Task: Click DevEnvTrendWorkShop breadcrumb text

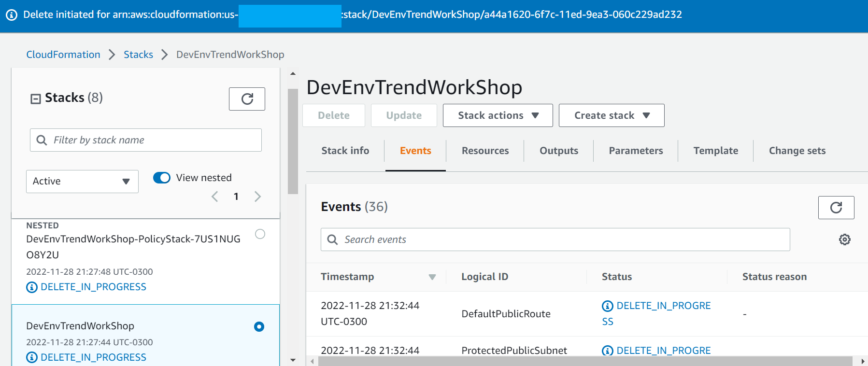Action: (230, 55)
